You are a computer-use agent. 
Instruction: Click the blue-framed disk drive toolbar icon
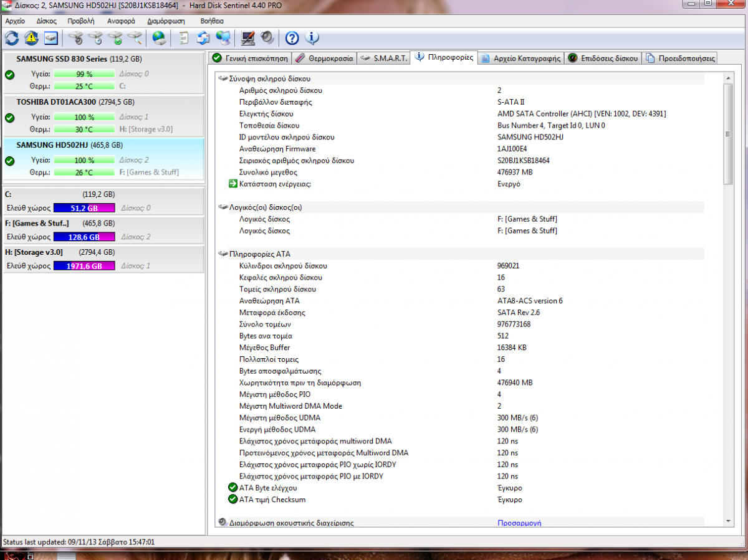(50, 38)
